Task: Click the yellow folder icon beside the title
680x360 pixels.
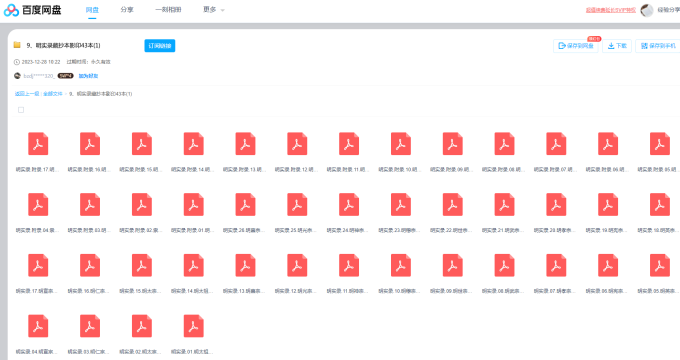Action: pyautogui.click(x=17, y=45)
